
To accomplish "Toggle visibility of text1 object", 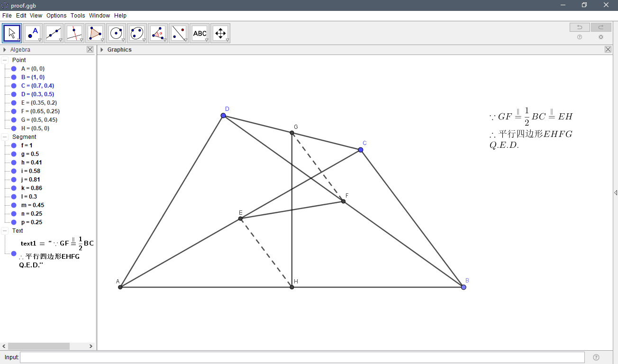I will pos(13,254).
